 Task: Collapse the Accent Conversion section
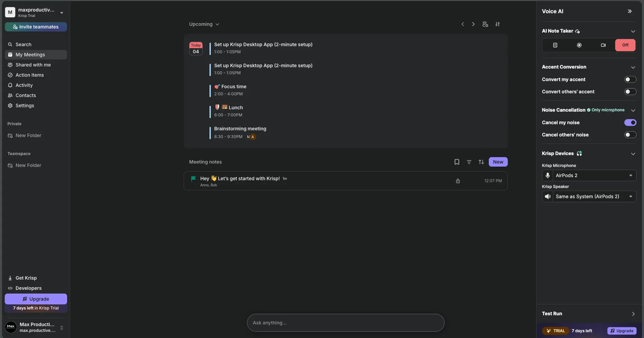click(x=633, y=67)
